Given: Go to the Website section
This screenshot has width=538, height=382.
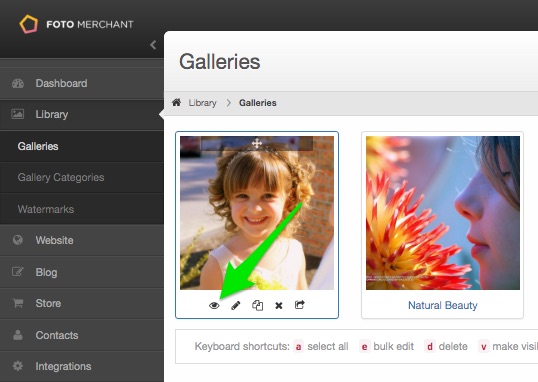Looking at the screenshot, I should tap(82, 240).
